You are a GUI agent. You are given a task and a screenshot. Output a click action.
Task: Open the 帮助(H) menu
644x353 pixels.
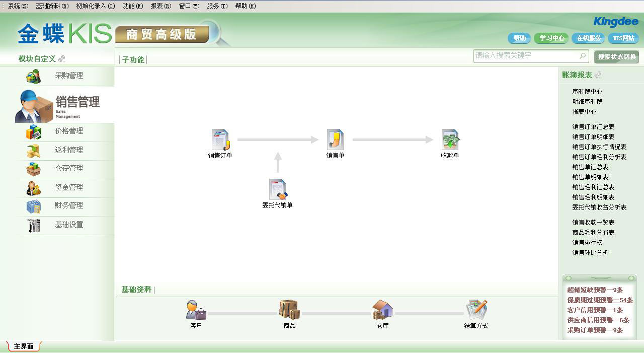(245, 6)
